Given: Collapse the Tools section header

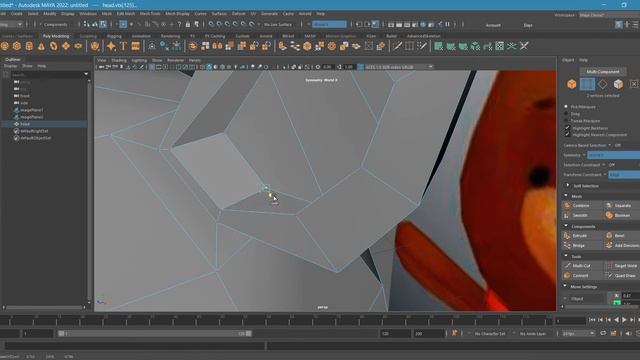Looking at the screenshot, I should pyautogui.click(x=566, y=256).
